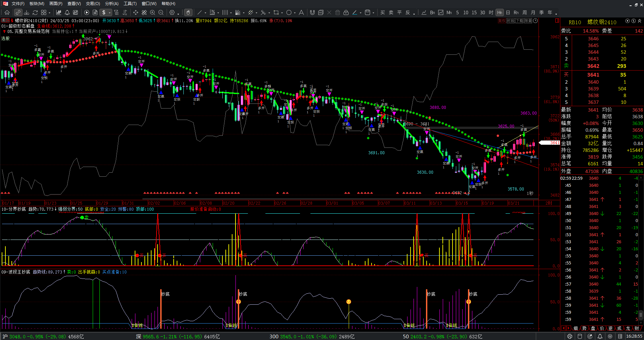This screenshot has width=644, height=340.
Task: Expand the rectangle shape dropdown arrow
Action: point(282,13)
